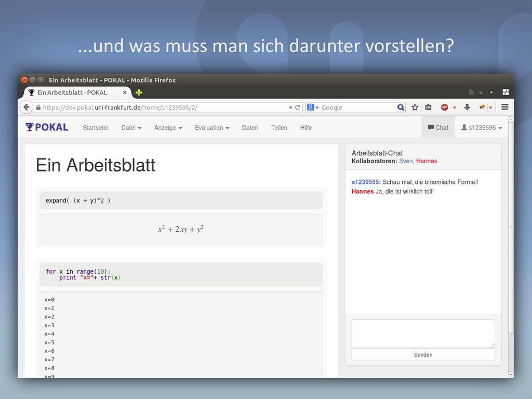The width and height of the screenshot is (532, 399).
Task: Open the Anzeige dropdown menu
Action: [168, 128]
